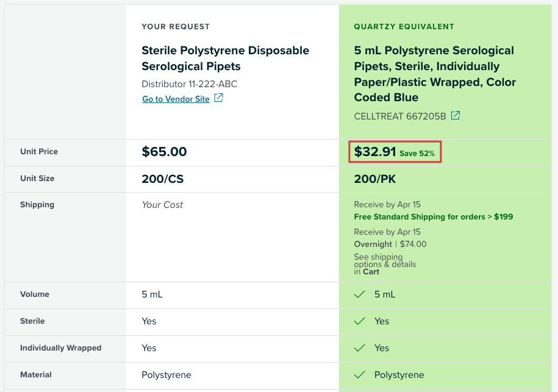Click the external link icon after Go to Vendor Site
Viewport: 558px width, 392px height.
[218, 98]
